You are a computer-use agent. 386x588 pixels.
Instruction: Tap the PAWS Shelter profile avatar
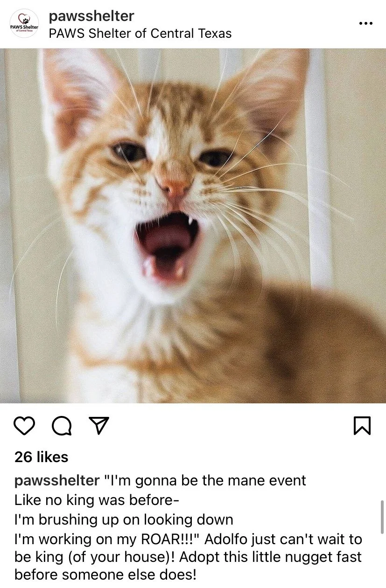(x=24, y=23)
